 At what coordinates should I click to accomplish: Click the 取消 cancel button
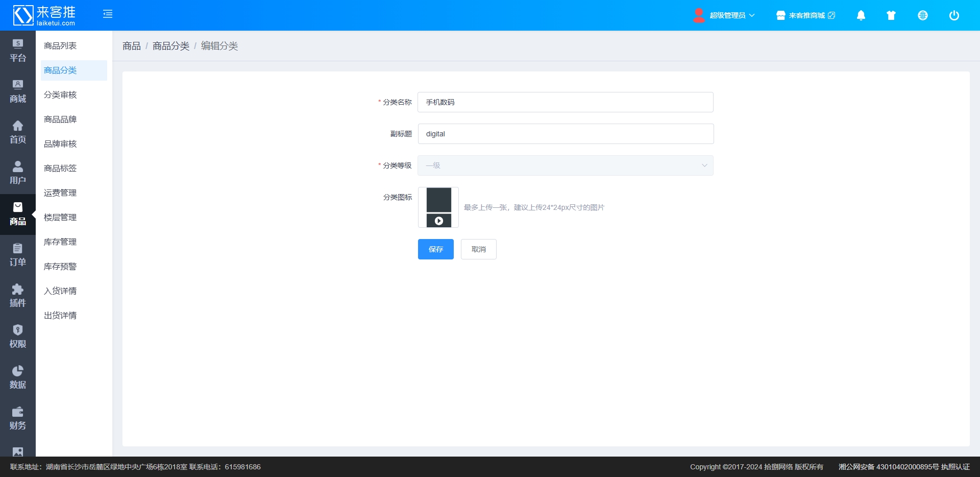tap(478, 249)
